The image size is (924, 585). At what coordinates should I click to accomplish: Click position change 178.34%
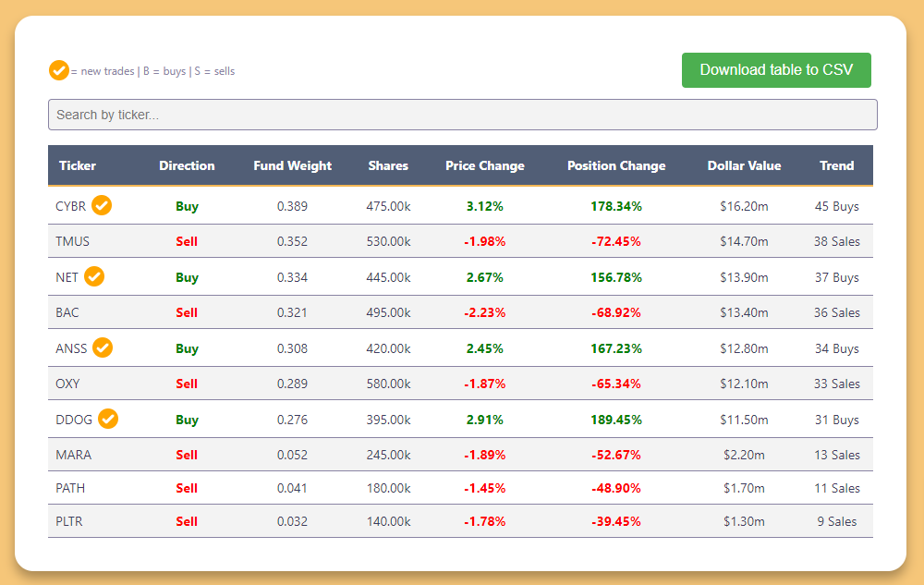click(616, 206)
